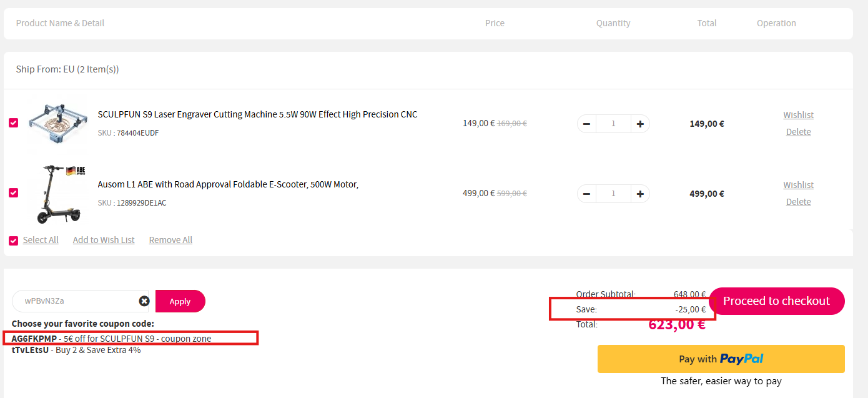Toggle the Select All checkbox
Screen dimensions: 868x398
(14, 241)
